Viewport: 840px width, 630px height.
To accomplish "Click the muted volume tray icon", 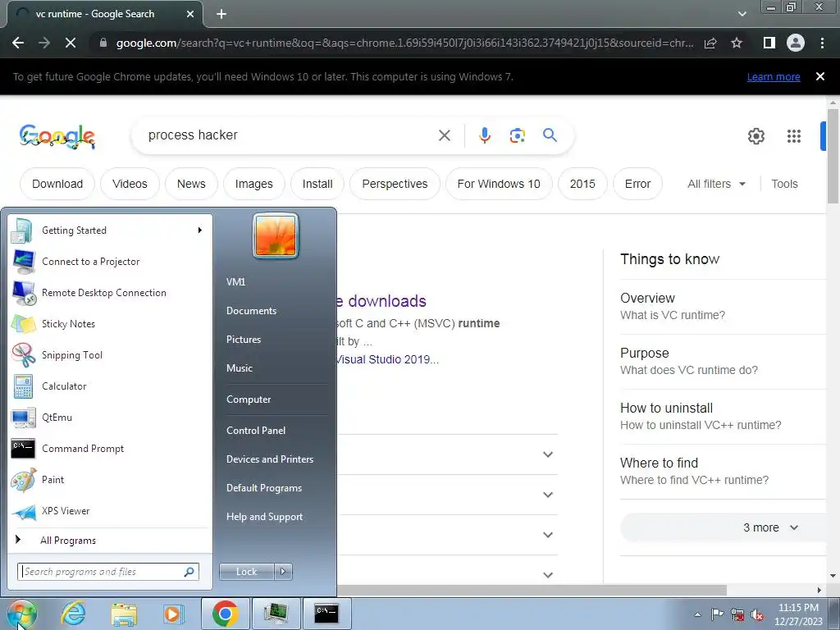I will coord(757,615).
